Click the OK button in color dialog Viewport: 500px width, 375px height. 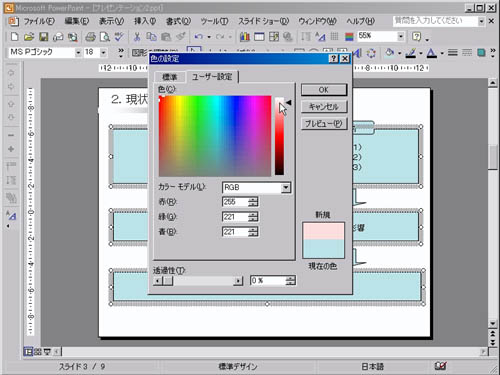(324, 90)
